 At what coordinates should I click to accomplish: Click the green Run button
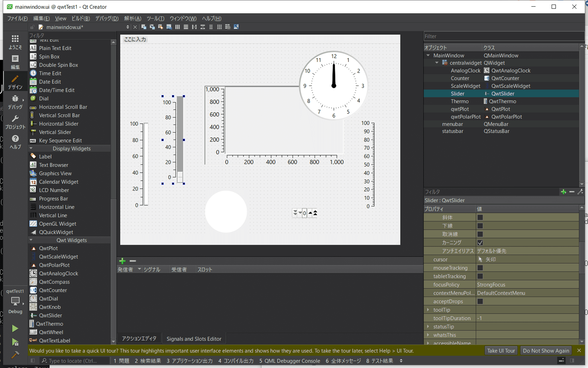pyautogui.click(x=15, y=328)
